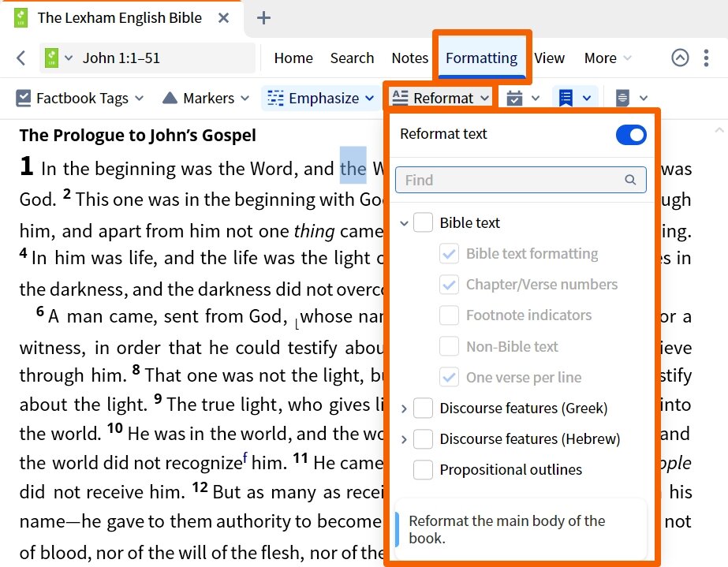Click the green resource icon beside John 1:1–51
728x567 pixels.
51,58
